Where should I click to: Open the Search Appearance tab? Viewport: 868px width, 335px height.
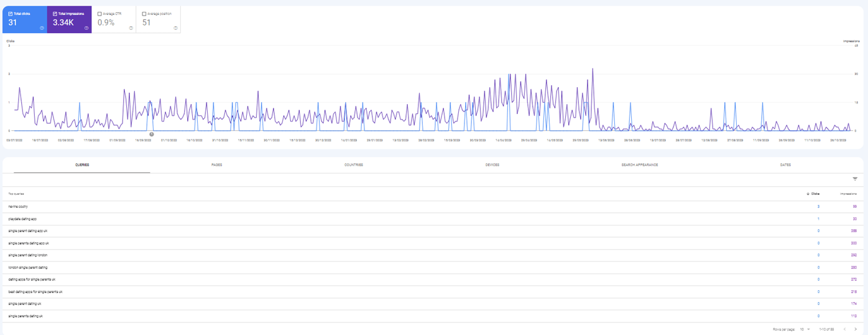pyautogui.click(x=639, y=165)
